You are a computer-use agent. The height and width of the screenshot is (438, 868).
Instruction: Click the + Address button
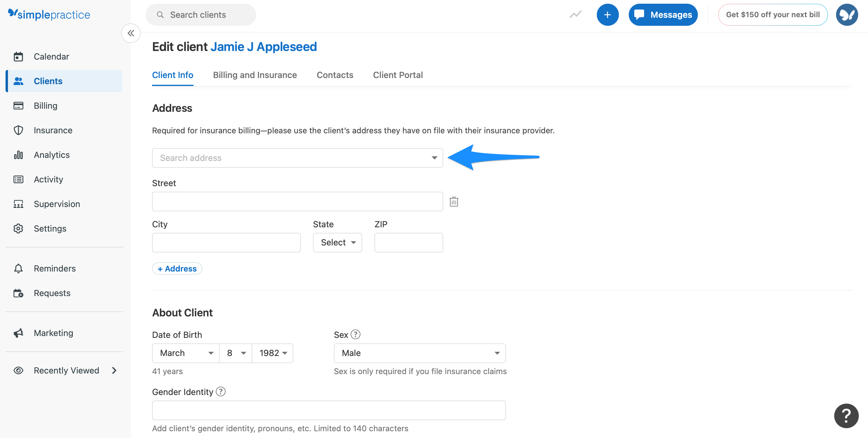click(177, 268)
